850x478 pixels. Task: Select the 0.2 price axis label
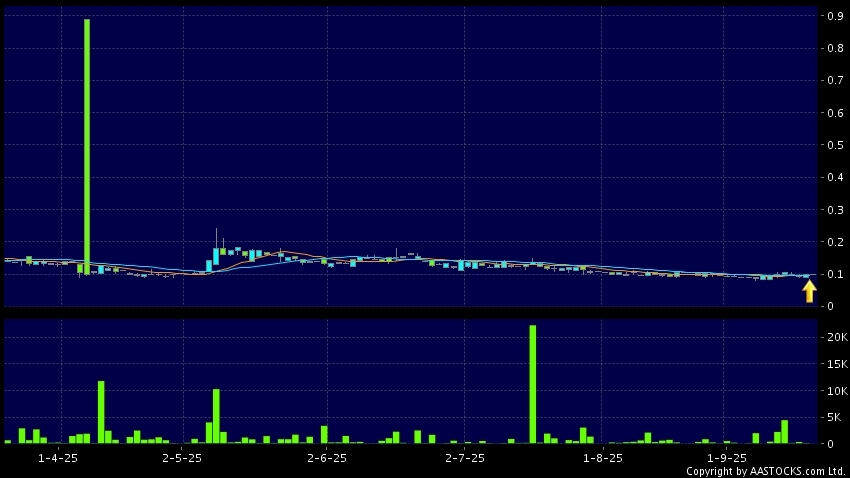click(x=835, y=242)
